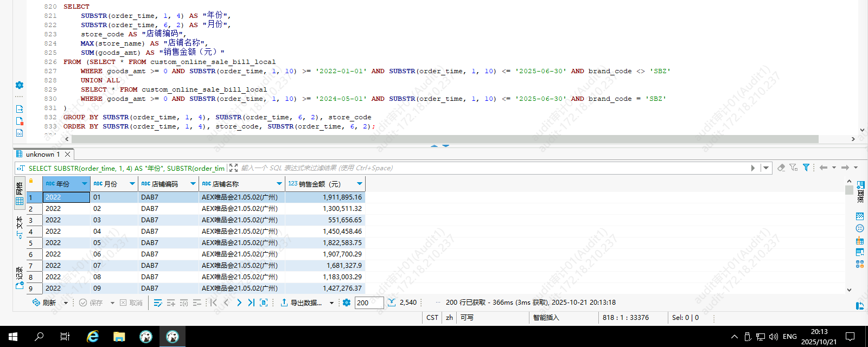
Task: Click the fetch-size settings gear icon
Action: point(347,303)
